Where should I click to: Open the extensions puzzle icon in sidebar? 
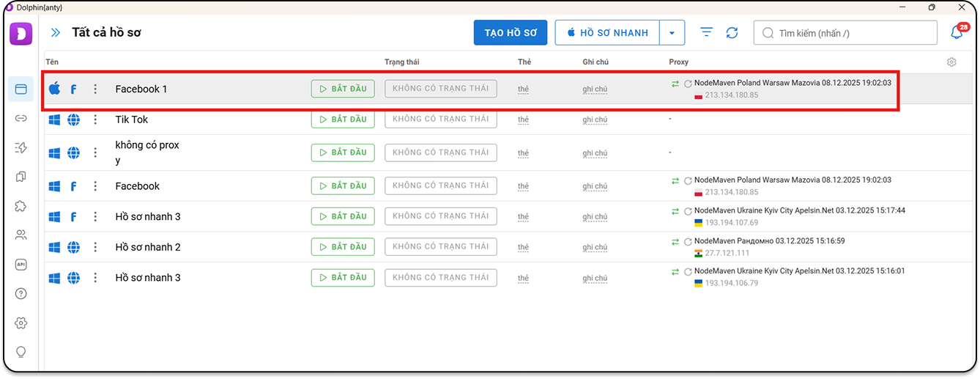click(21, 206)
